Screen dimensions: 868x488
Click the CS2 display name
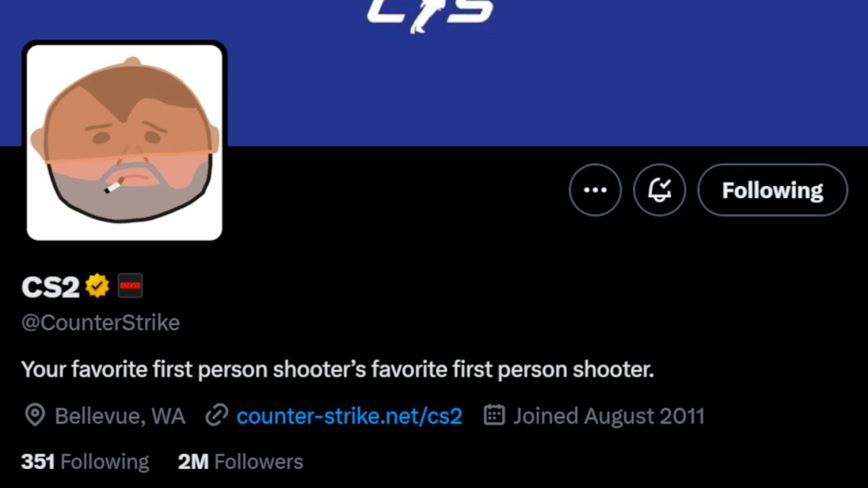pos(51,287)
